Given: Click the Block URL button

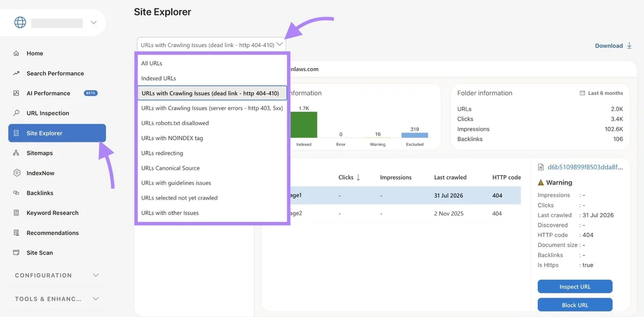Looking at the screenshot, I should [x=575, y=305].
